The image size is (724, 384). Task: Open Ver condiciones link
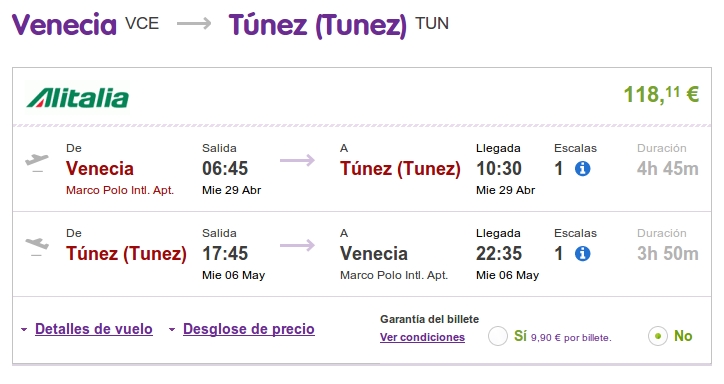point(422,337)
